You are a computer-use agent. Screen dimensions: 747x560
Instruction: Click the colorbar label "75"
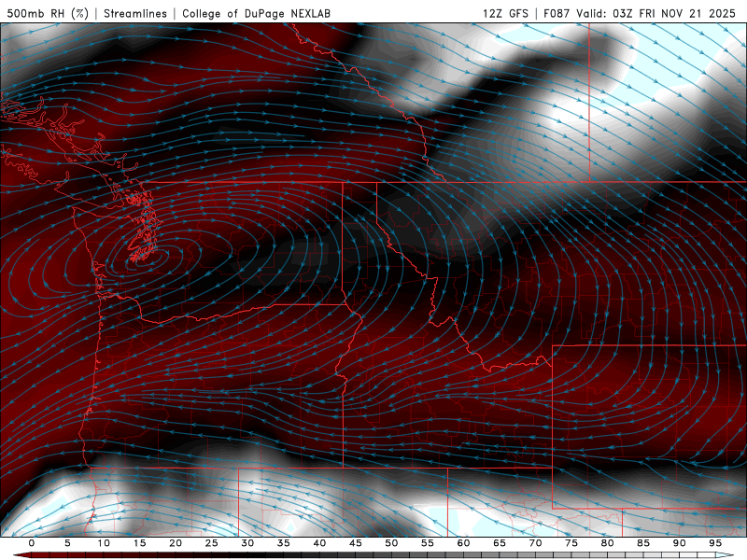click(x=571, y=543)
